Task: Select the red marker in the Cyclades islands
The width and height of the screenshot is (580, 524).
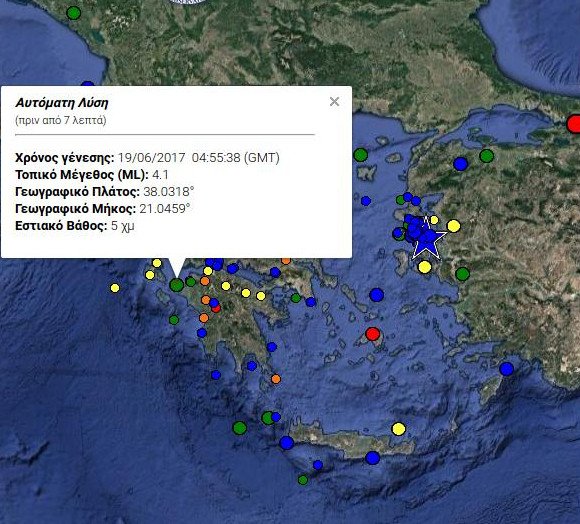Action: pyautogui.click(x=373, y=334)
